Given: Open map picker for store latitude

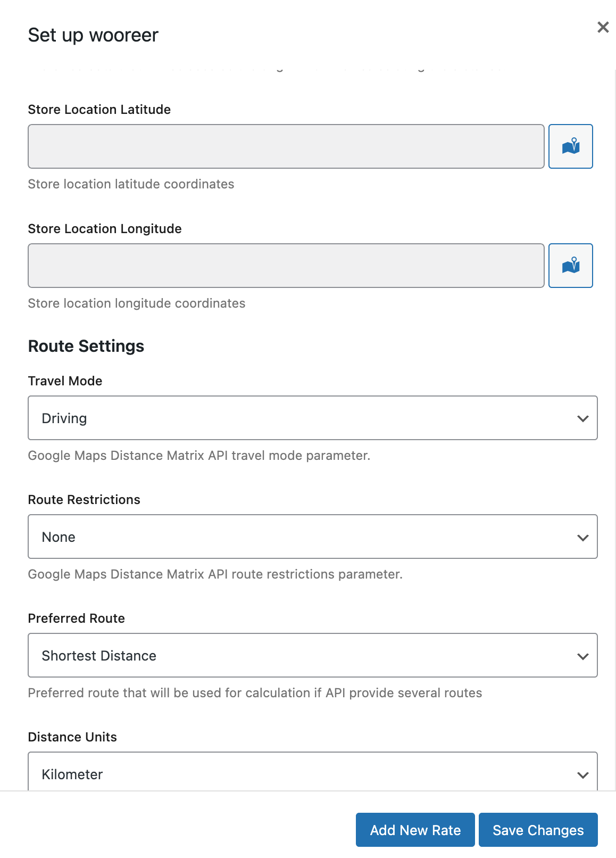Looking at the screenshot, I should click(x=570, y=146).
